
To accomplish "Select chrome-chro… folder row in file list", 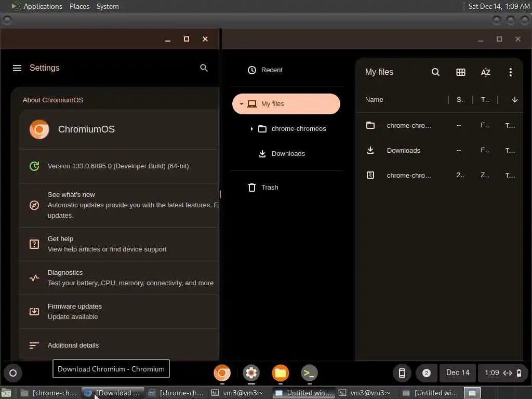I will click(439, 126).
